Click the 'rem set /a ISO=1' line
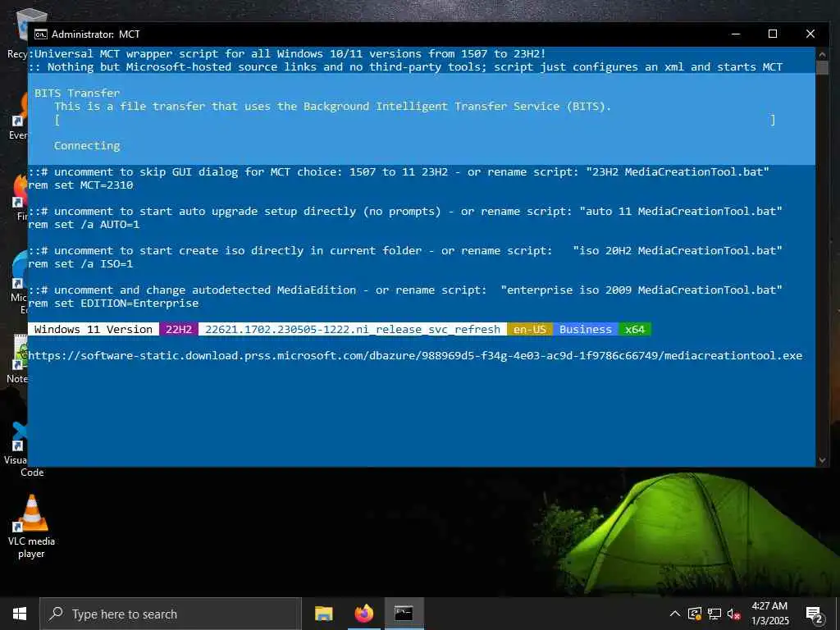 [80, 264]
